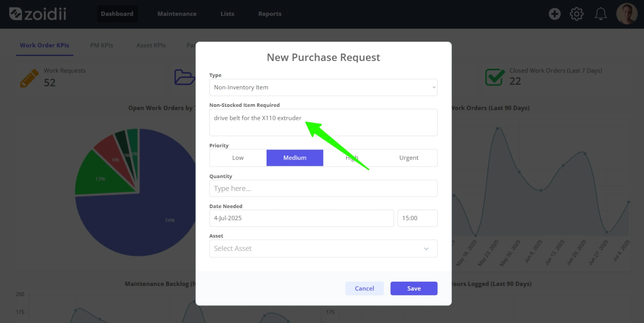
Task: Click the Non-Stocked Item Required text area
Action: pyautogui.click(x=323, y=123)
